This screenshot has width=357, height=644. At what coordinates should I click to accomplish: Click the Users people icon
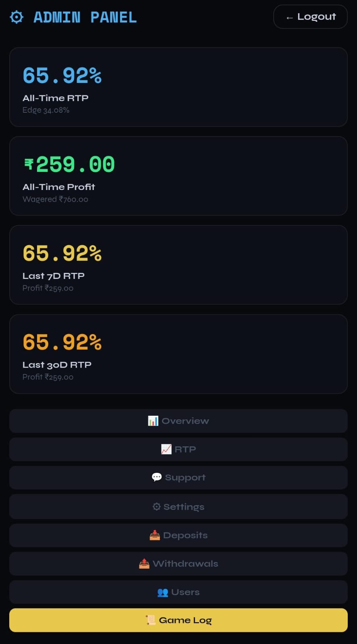163,592
